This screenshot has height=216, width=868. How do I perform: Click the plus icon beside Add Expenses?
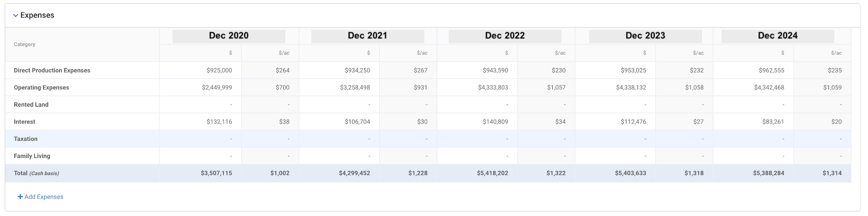point(20,197)
